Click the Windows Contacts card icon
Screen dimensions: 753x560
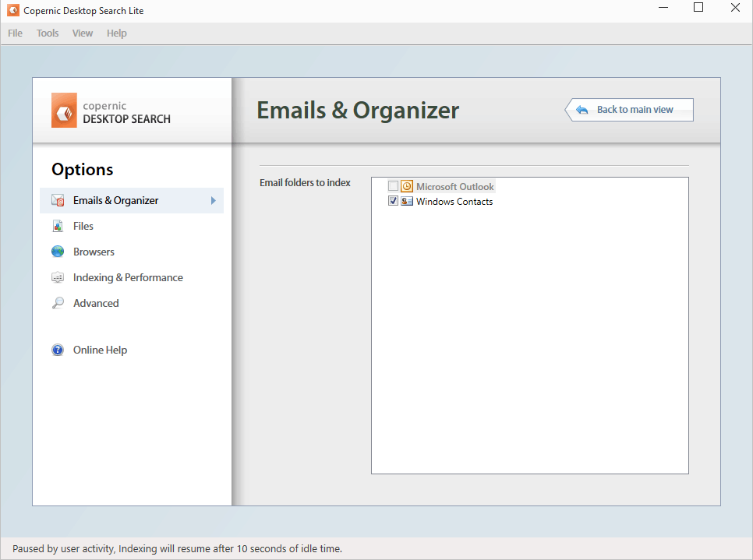[x=407, y=202]
